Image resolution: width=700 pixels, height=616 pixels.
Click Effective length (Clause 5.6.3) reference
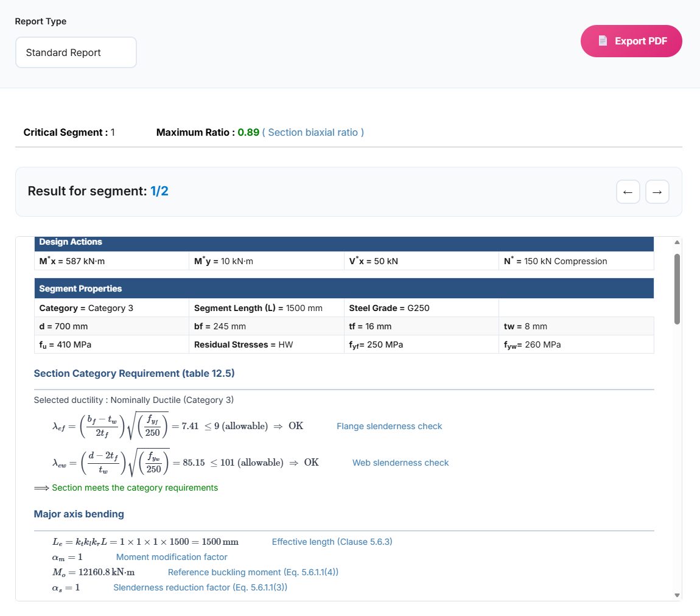(332, 542)
